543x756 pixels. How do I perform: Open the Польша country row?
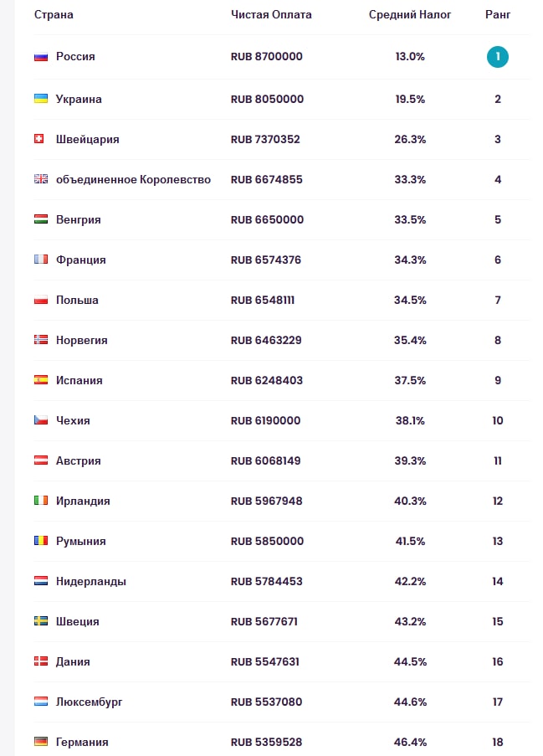point(77,300)
